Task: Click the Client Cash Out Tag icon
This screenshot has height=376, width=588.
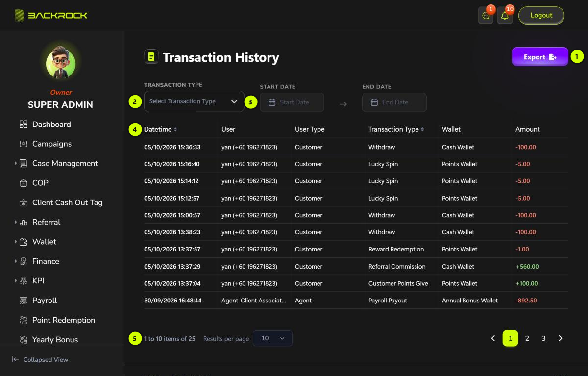Action: click(x=24, y=203)
